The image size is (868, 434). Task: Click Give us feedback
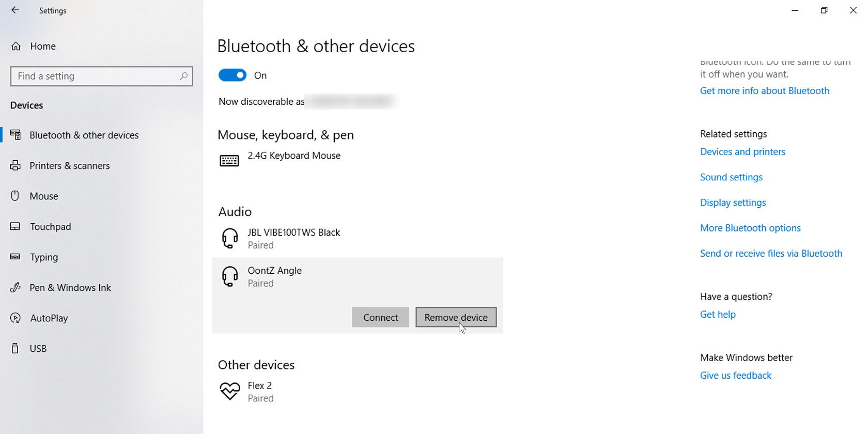point(735,375)
